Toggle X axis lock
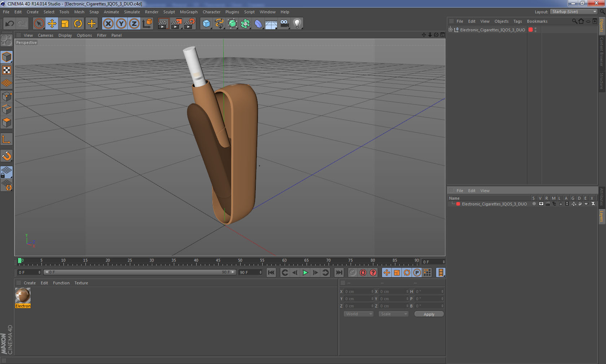The height and width of the screenshot is (364, 606). click(x=108, y=24)
